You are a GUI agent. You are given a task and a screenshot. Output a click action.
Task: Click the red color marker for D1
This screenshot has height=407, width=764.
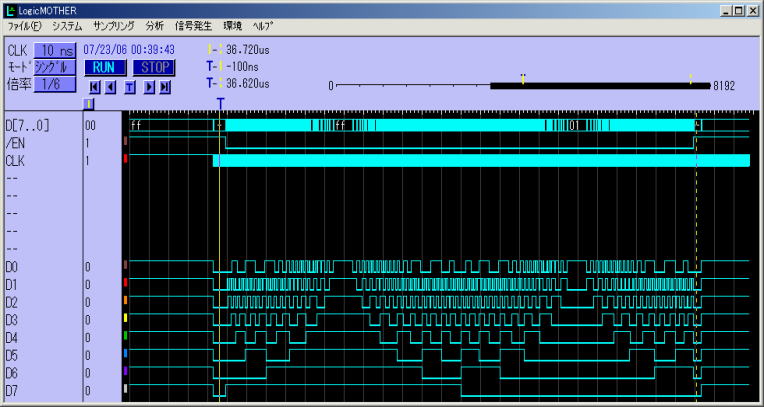point(125,283)
